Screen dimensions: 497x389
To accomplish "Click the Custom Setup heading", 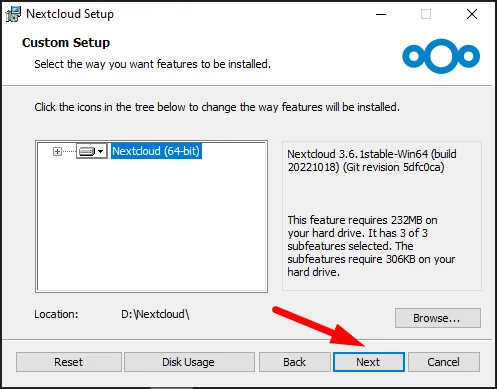I will (66, 43).
